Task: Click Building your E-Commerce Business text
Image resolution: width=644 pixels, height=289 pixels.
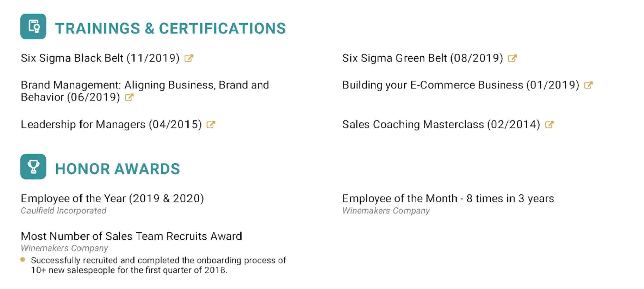Action: (460, 85)
